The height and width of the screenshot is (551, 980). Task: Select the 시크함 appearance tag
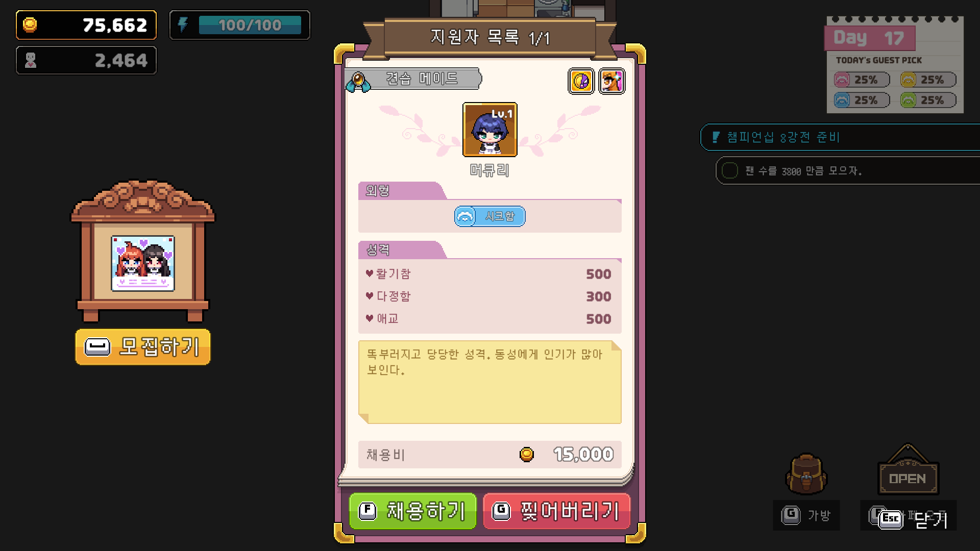[489, 216]
